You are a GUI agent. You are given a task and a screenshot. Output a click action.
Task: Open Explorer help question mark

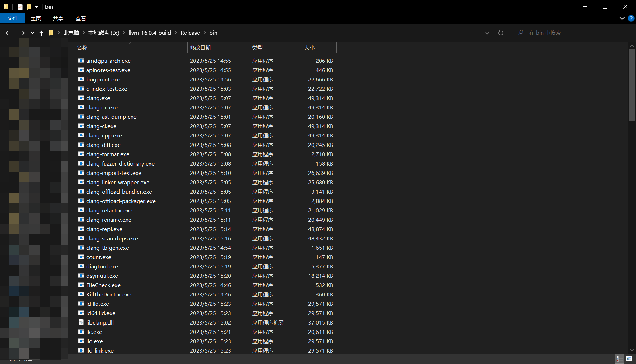coord(631,18)
